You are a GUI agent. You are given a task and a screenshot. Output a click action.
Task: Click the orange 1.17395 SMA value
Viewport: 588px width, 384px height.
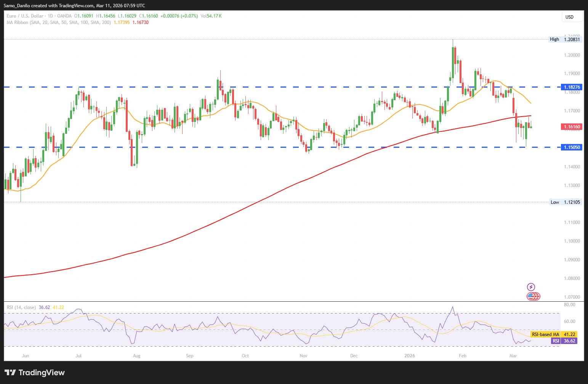point(122,22)
